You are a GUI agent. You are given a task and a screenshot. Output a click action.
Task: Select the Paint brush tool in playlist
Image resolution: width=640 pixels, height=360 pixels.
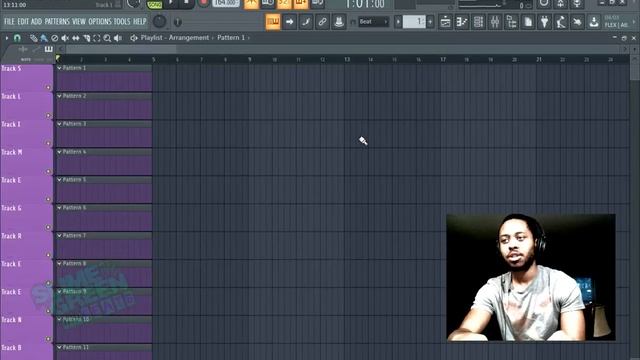coord(44,38)
